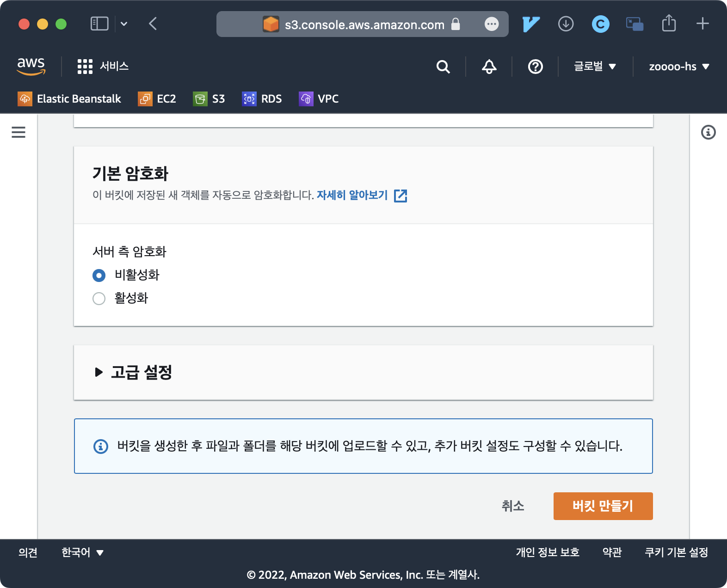Toggle the Safari sidebar icon
This screenshot has height=588, width=727.
99,24
